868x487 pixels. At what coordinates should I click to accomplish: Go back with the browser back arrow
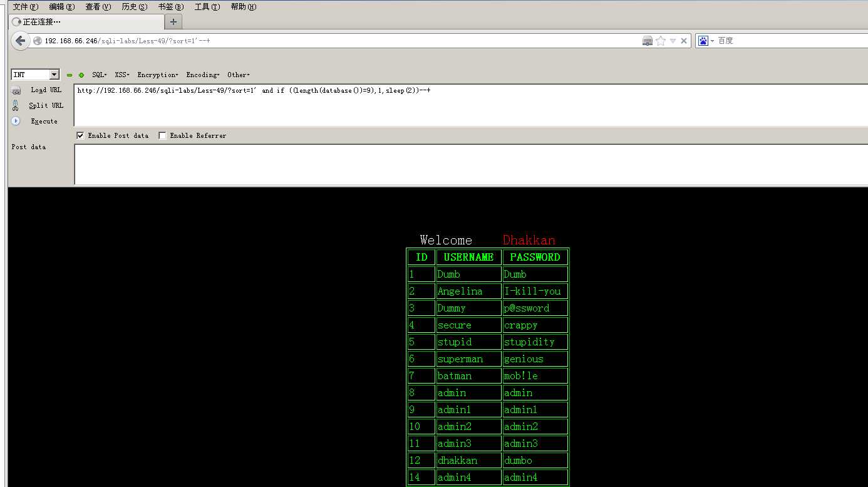click(20, 41)
